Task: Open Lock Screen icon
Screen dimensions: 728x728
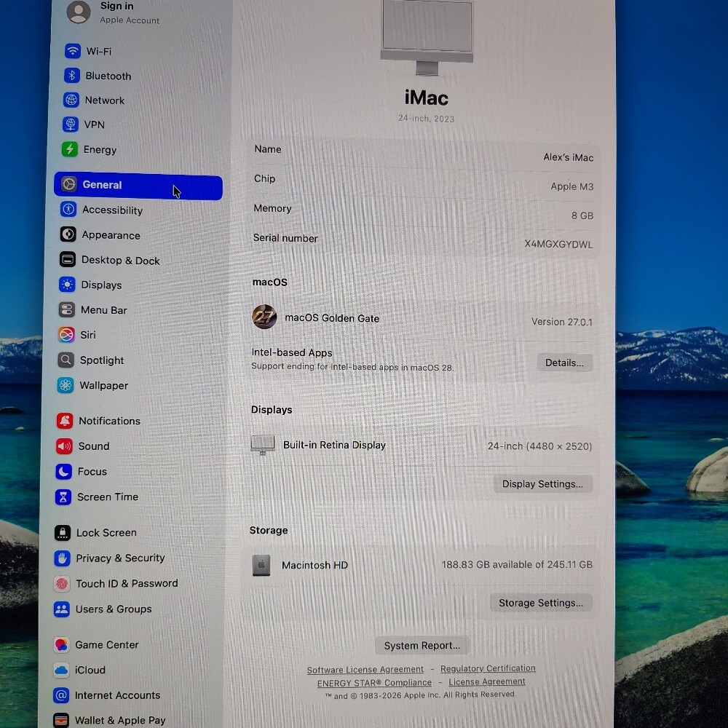Action: coord(62,533)
